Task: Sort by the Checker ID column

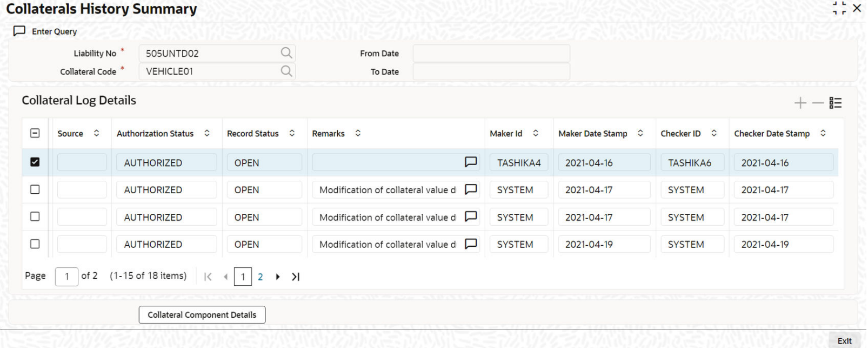Action: pyautogui.click(x=714, y=133)
